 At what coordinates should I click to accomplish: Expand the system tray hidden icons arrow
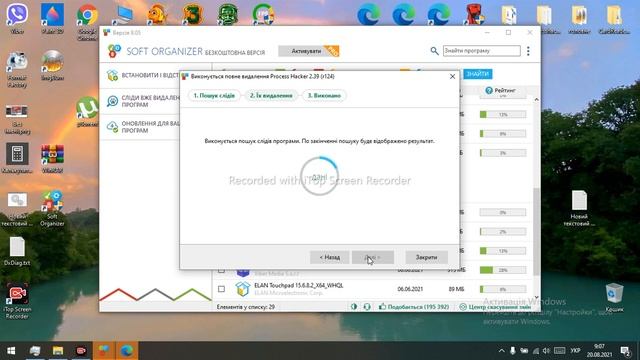501,351
